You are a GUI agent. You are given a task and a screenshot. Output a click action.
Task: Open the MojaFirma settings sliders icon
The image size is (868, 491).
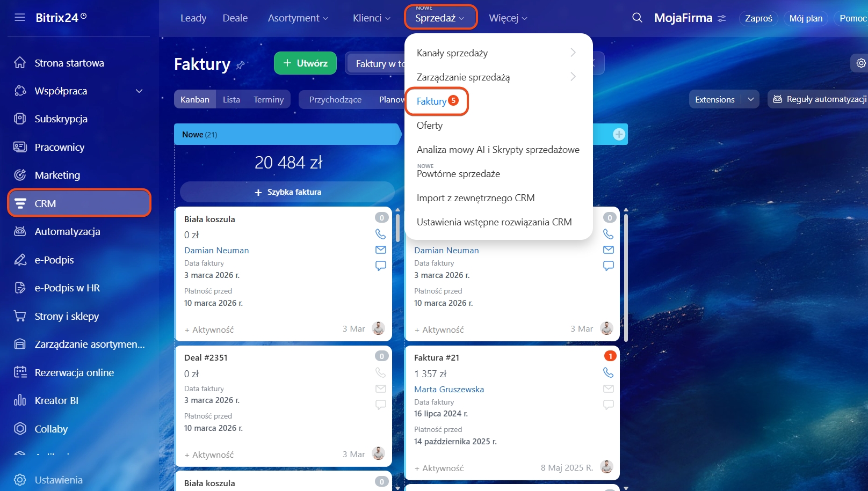pos(721,18)
